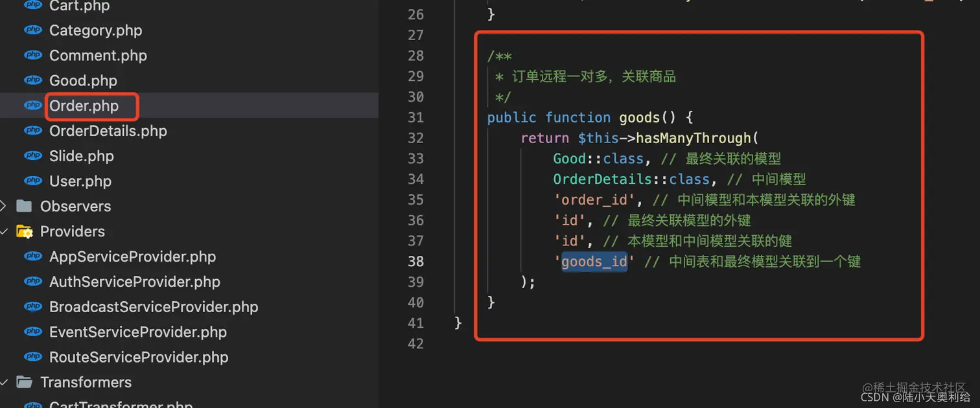Click line number 31 in gutter
This screenshot has width=980, height=408.
click(415, 117)
